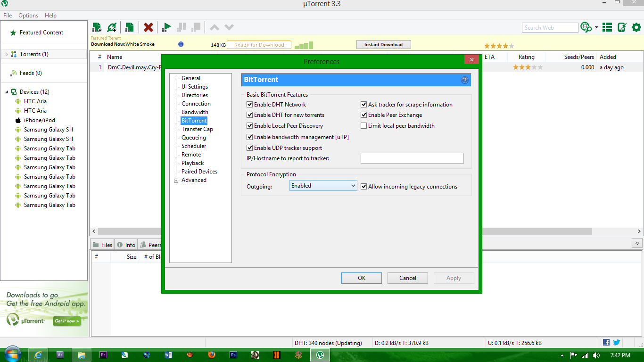Toggle Enable DHT Network checkbox
The image size is (644, 362).
coord(250,105)
